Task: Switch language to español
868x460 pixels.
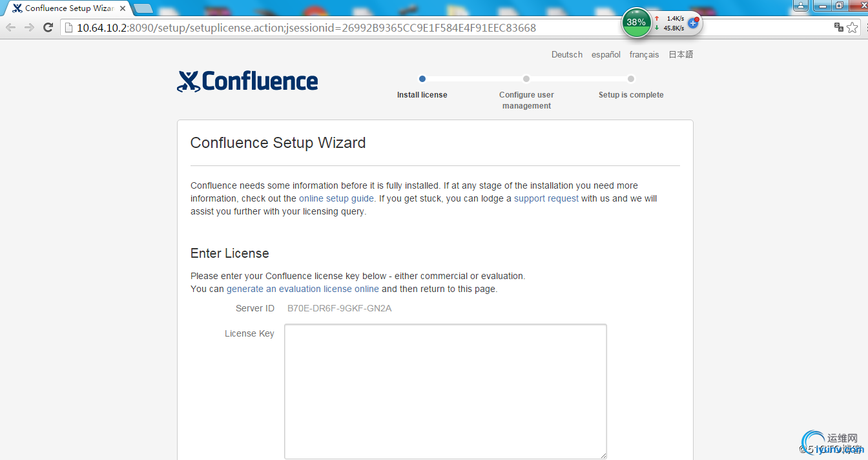Action: click(x=606, y=55)
